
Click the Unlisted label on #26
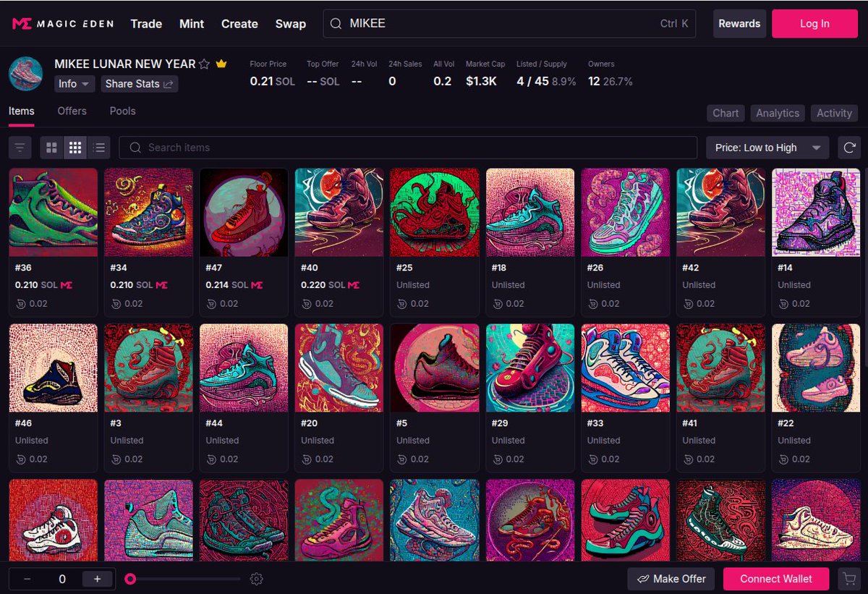(604, 285)
